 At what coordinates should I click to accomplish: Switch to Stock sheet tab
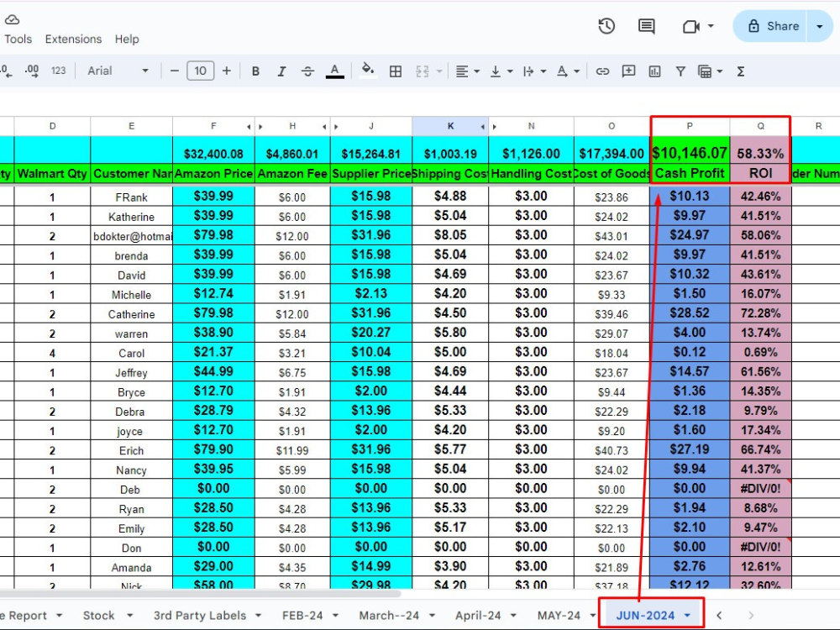click(x=99, y=616)
